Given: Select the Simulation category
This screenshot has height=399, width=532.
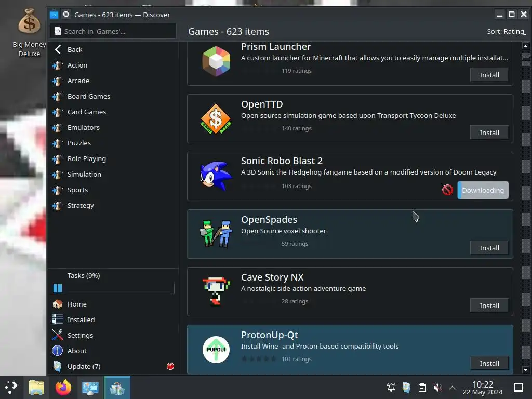Looking at the screenshot, I should click(x=113, y=175).
